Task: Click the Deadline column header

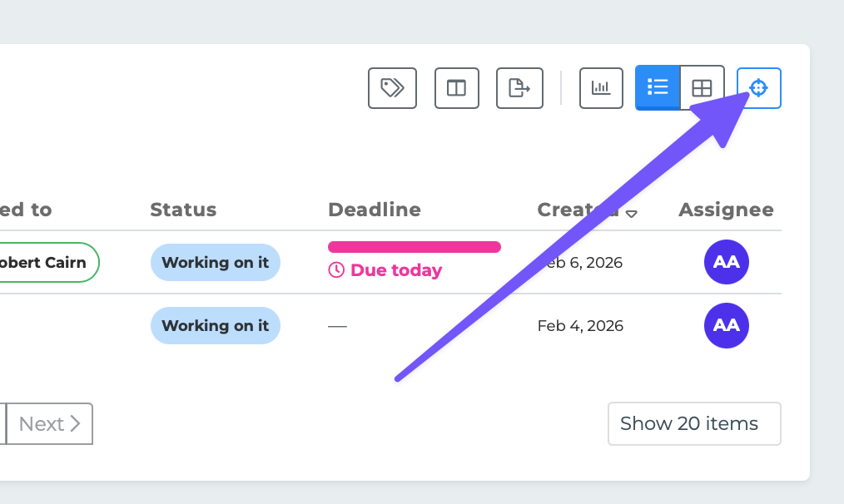Action: pyautogui.click(x=375, y=210)
